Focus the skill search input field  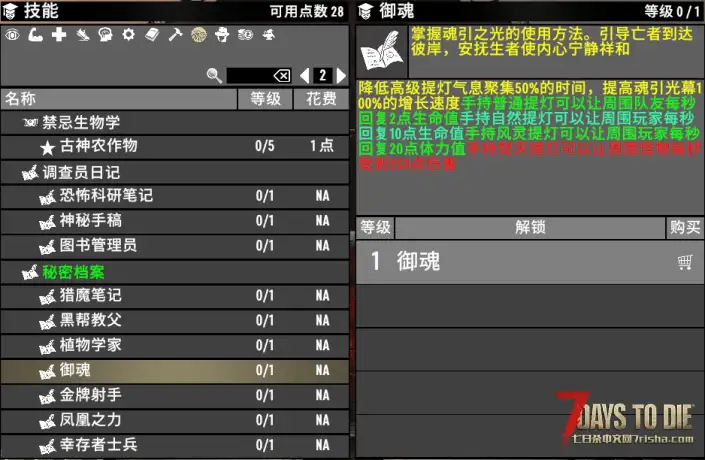click(x=259, y=76)
